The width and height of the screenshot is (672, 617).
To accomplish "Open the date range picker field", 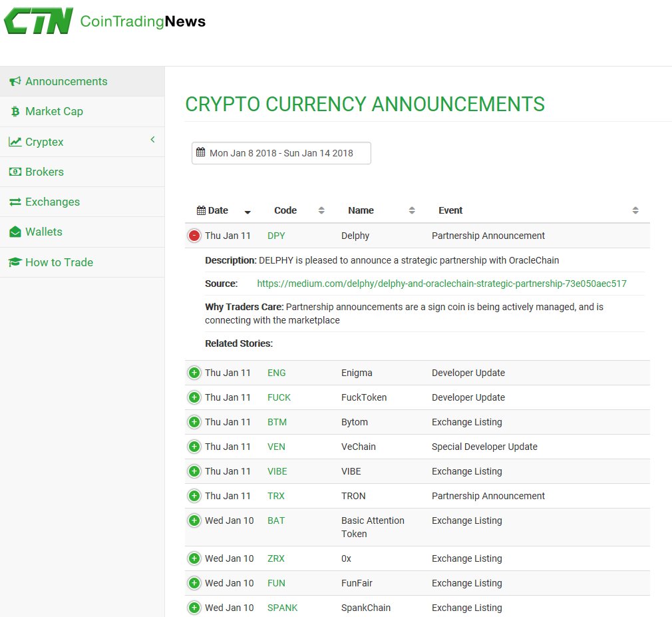I will tap(281, 153).
